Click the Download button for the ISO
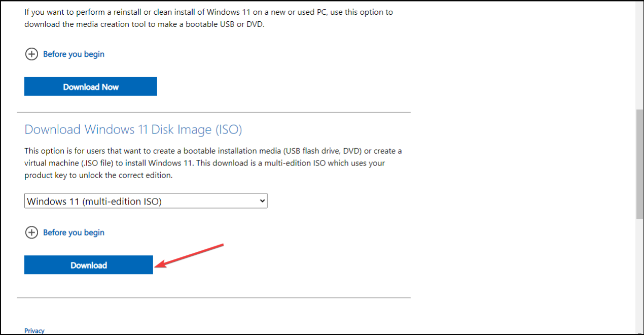This screenshot has height=335, width=644. [88, 264]
